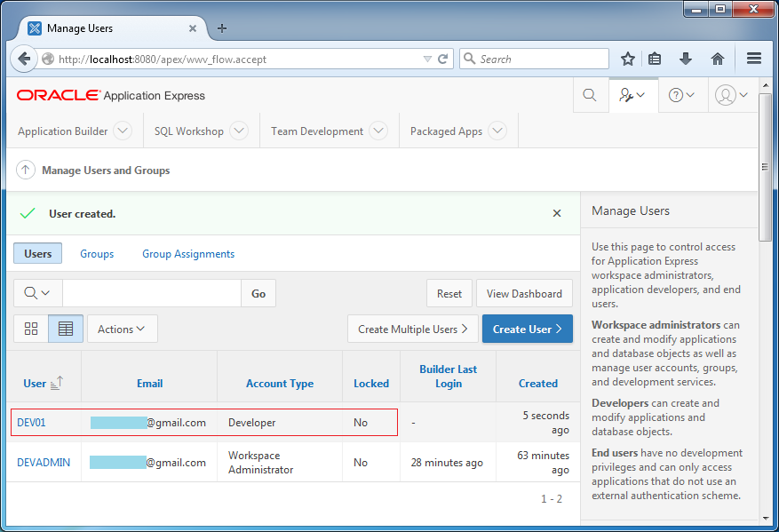This screenshot has width=779, height=532.
Task: Open the search column selector magnifier
Action: (x=38, y=293)
